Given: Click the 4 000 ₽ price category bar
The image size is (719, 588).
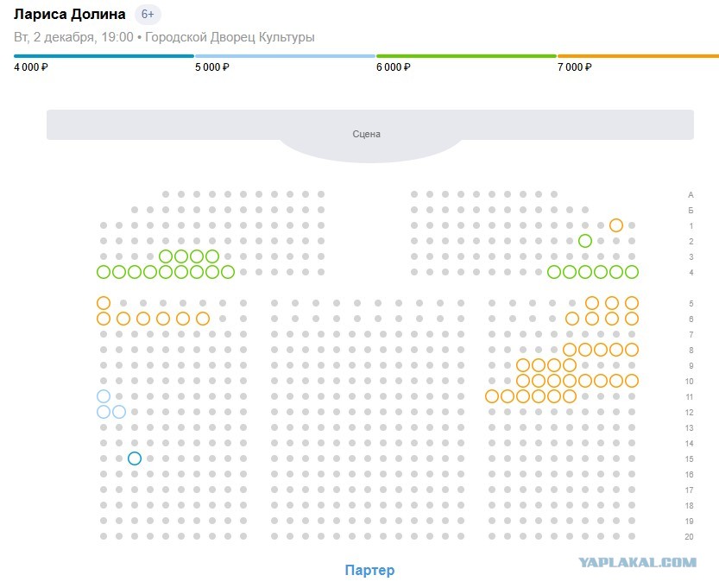Looking at the screenshot, I should click(x=104, y=56).
